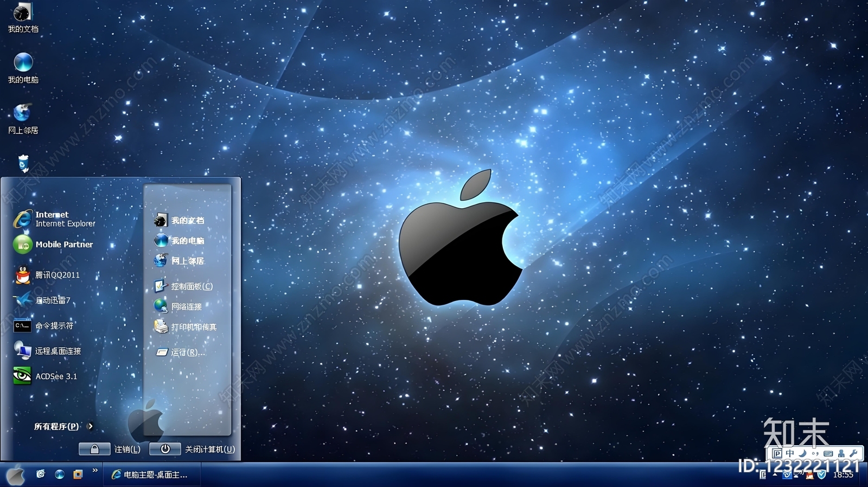Open 打印机和传真 from the start menu
Screen dimensions: 868x487
[186, 326]
